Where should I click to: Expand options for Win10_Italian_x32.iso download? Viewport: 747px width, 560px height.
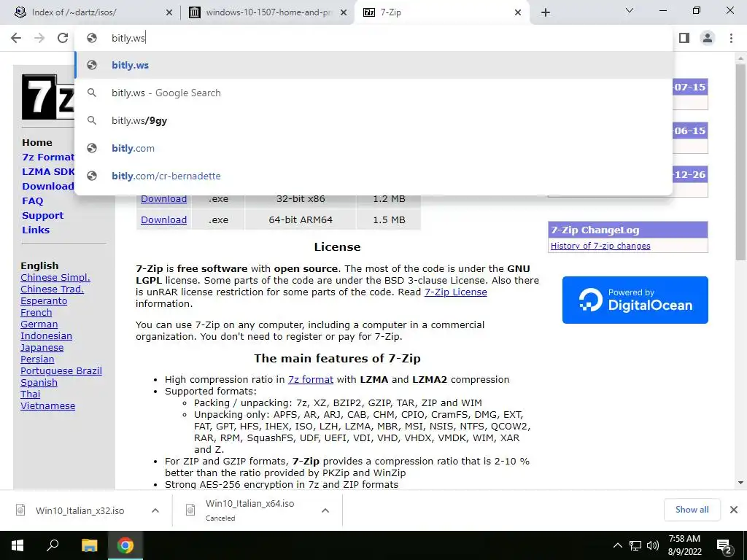[x=155, y=510]
